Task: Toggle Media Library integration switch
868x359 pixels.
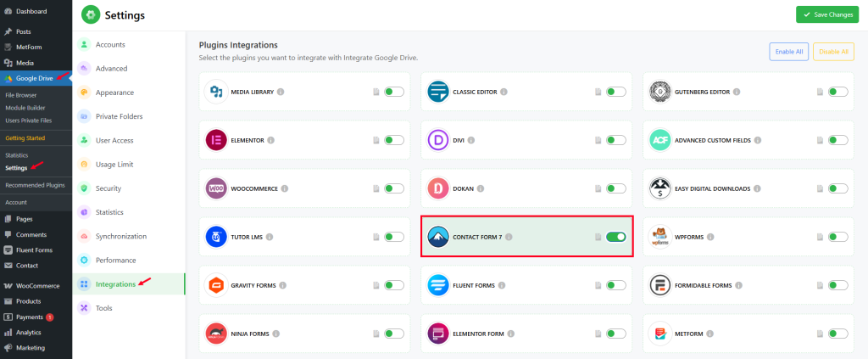Action: [394, 92]
